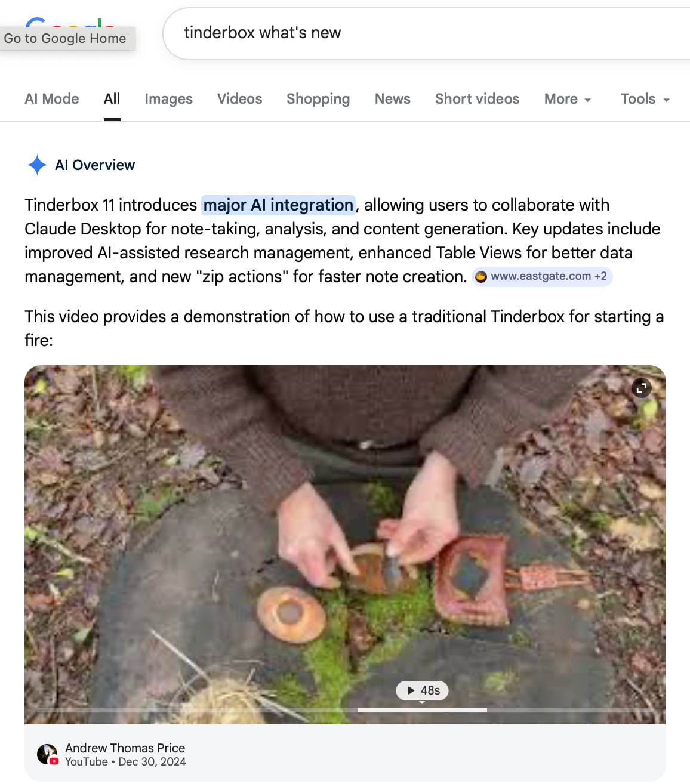
Task: Play the 48s video clip
Action: [423, 690]
